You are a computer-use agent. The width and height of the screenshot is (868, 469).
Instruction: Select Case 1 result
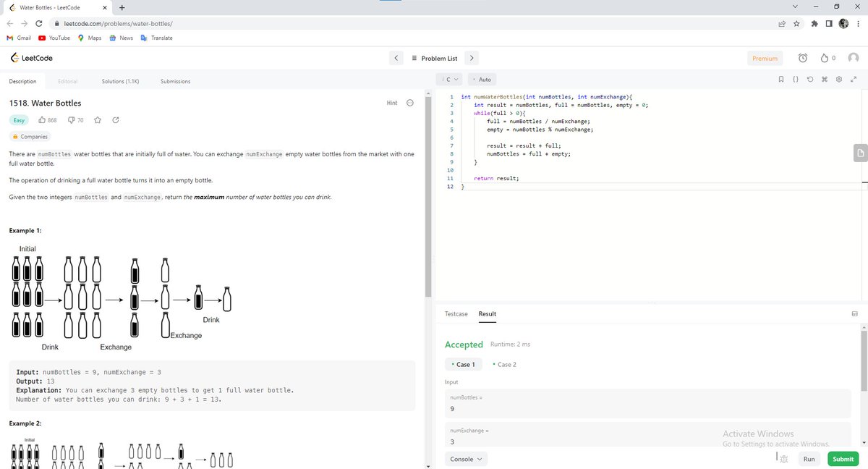click(463, 364)
